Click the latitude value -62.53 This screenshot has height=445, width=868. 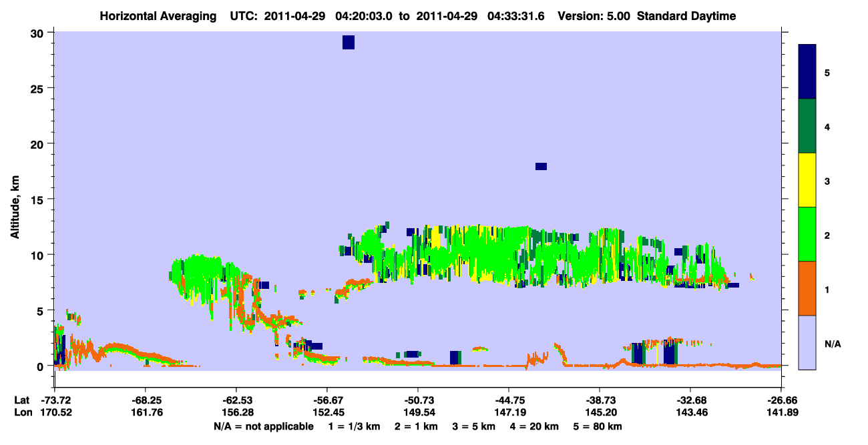click(x=236, y=400)
